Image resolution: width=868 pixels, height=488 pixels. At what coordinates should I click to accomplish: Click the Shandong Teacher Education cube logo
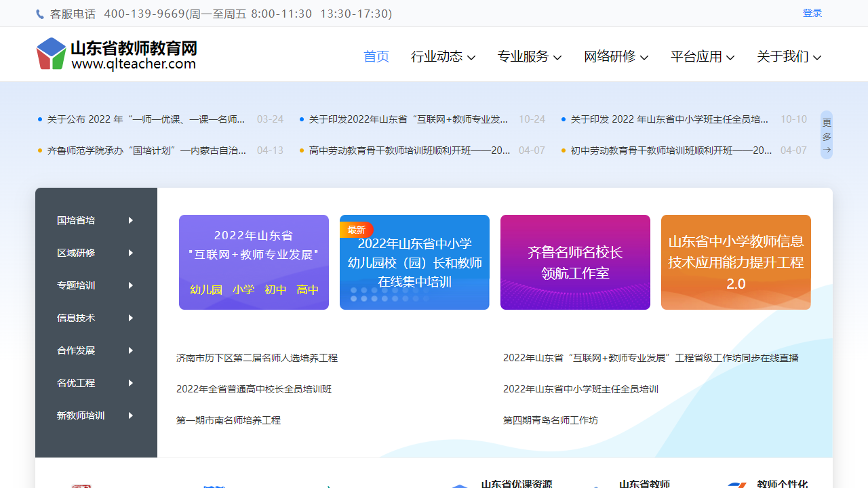pos(52,54)
